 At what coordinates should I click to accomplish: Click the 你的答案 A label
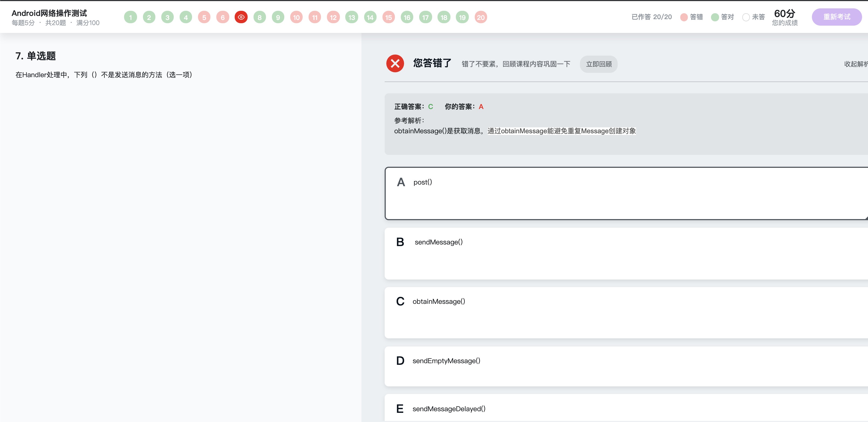[464, 107]
